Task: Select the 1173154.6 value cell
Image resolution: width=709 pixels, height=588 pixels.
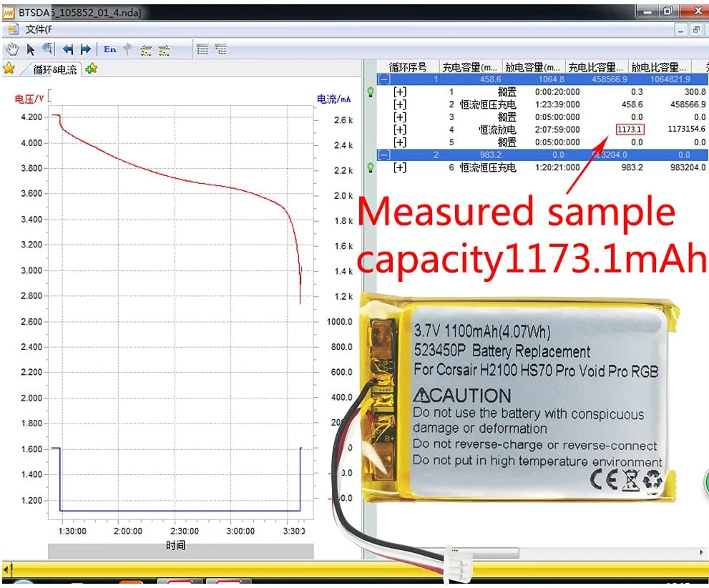Action: 686,129
